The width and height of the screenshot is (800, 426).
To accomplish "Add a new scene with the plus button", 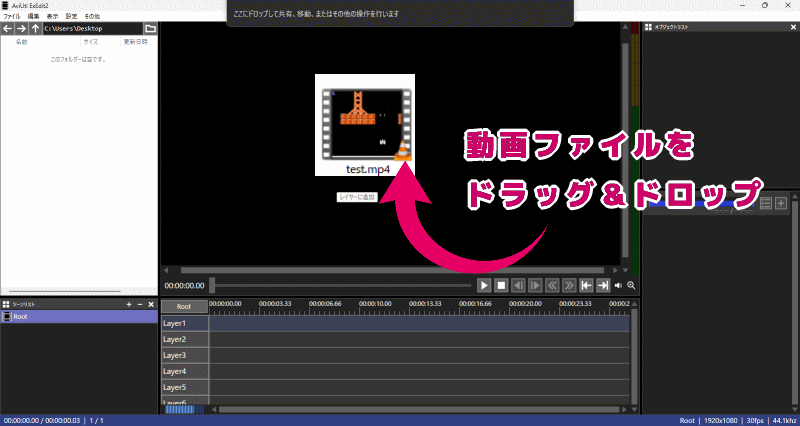I will tap(128, 304).
